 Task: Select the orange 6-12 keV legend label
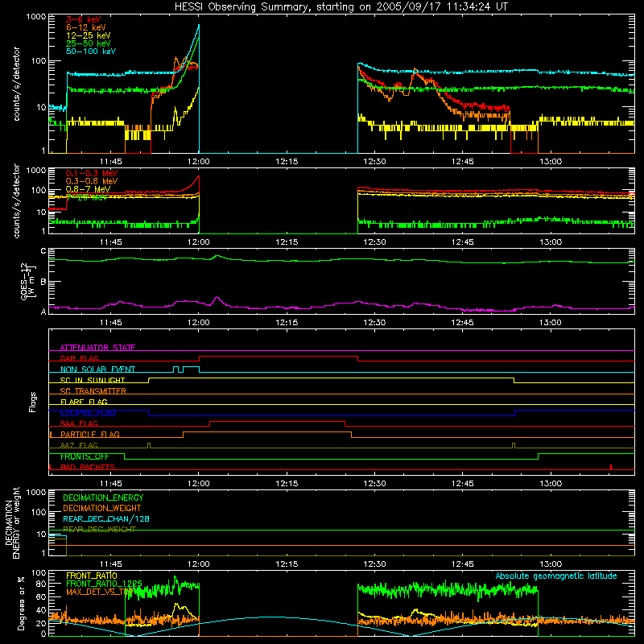tap(86, 27)
